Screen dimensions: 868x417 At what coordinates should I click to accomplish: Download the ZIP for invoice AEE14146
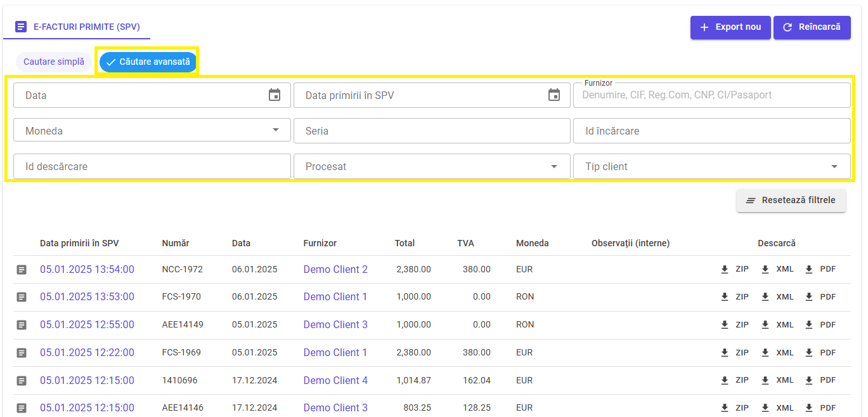(734, 408)
